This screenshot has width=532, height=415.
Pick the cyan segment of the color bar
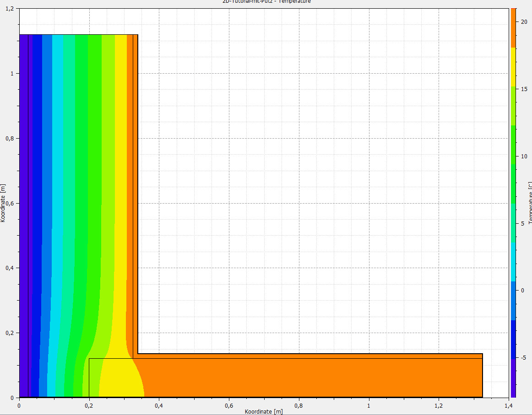[513, 262]
